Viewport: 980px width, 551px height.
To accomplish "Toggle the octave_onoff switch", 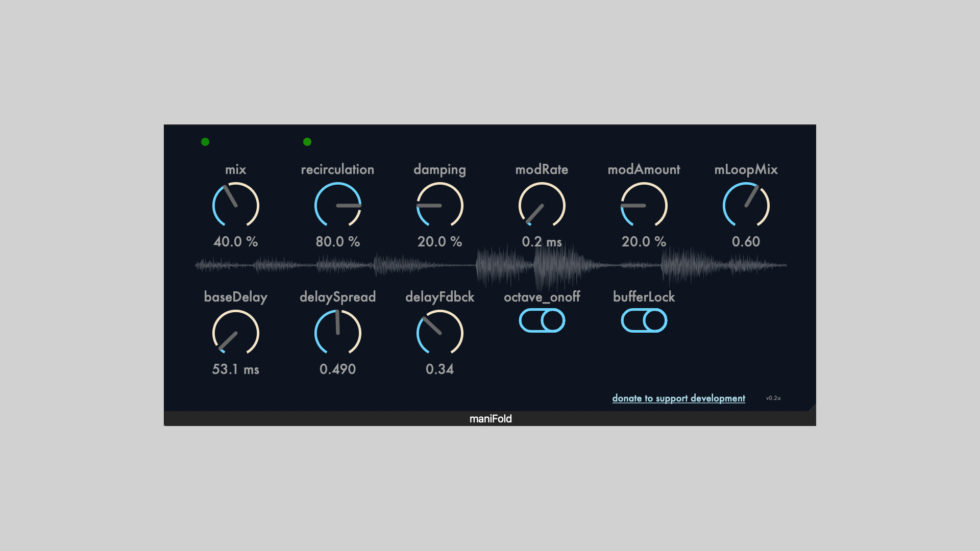I will point(542,320).
